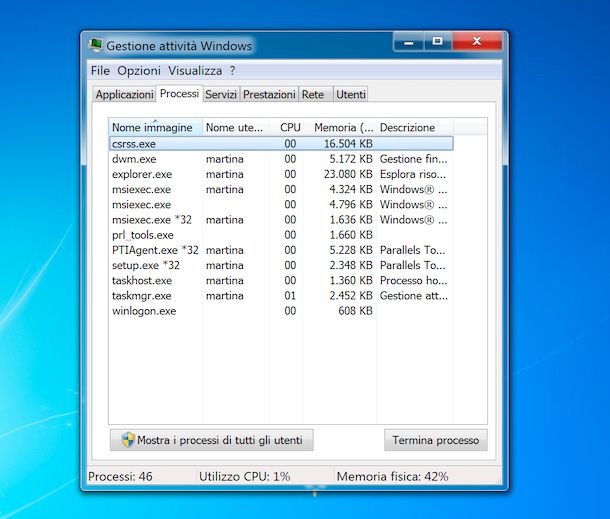The image size is (610, 519).
Task: Click Parallels To... description of PTIAgent.exe
Action: [412, 250]
